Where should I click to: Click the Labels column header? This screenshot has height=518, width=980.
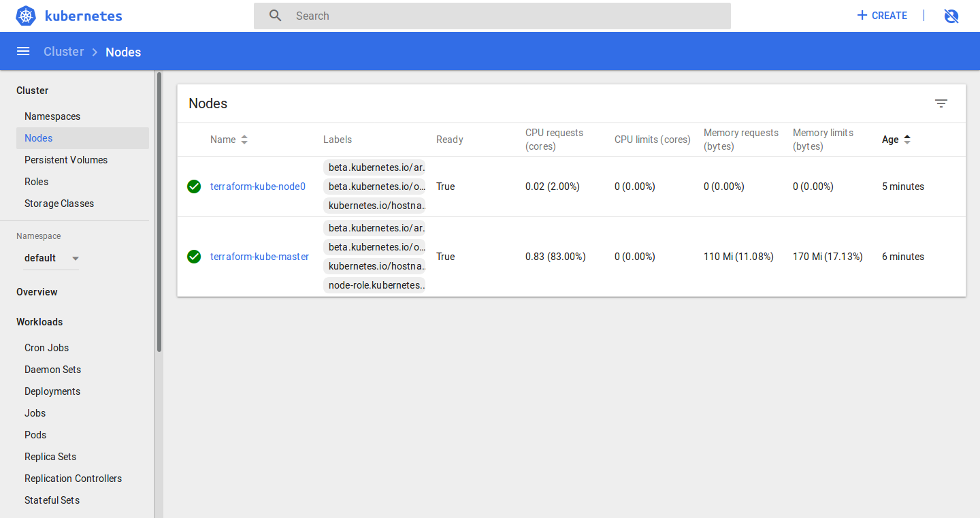pyautogui.click(x=338, y=140)
